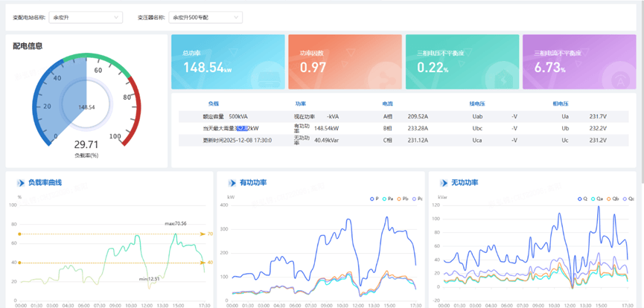This screenshot has height=308, width=644.
Task: Select the 电流 column header
Action: point(387,104)
